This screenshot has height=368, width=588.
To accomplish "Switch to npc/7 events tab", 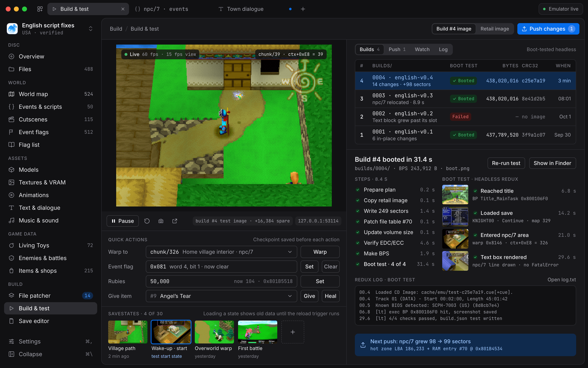I will 171,9.
